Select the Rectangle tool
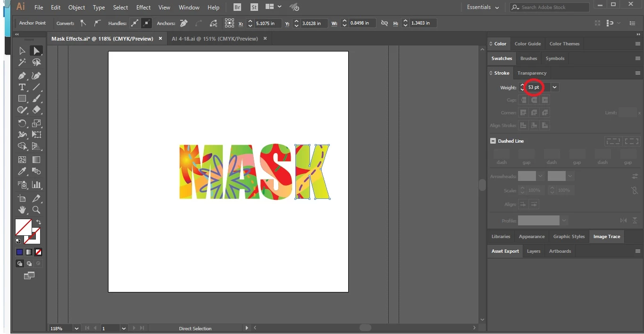The width and height of the screenshot is (644, 334). coord(22,98)
